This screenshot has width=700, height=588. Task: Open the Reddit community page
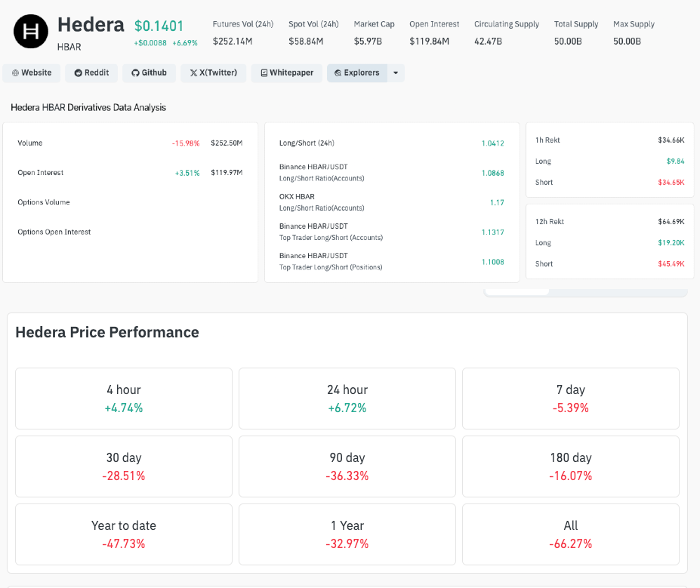(x=91, y=72)
